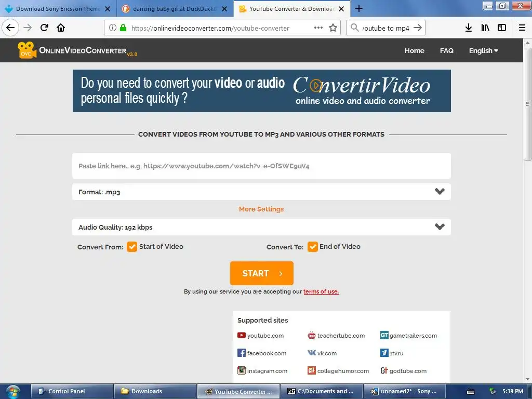Open the Firefox downloads arrow icon
Viewport: 532px width, 399px height.
[469, 28]
